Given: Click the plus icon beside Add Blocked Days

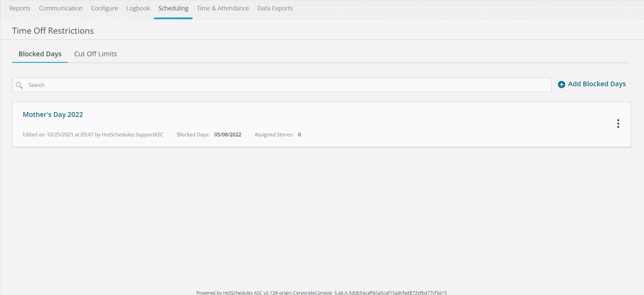Looking at the screenshot, I should tap(562, 85).
